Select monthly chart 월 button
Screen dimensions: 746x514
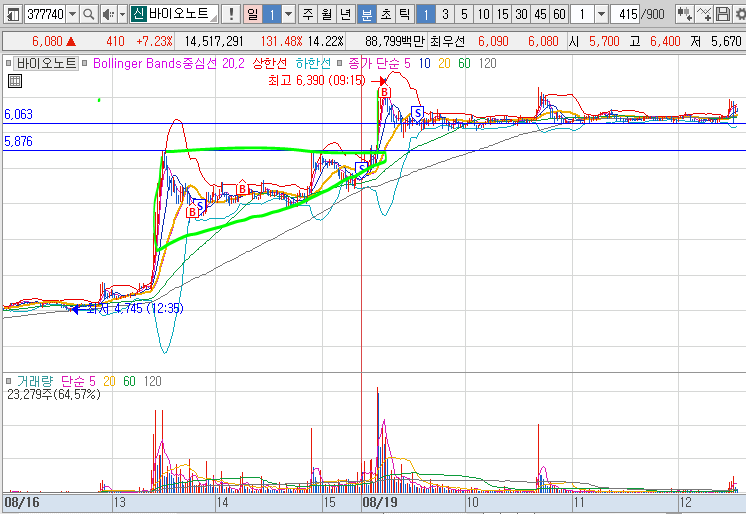click(327, 14)
